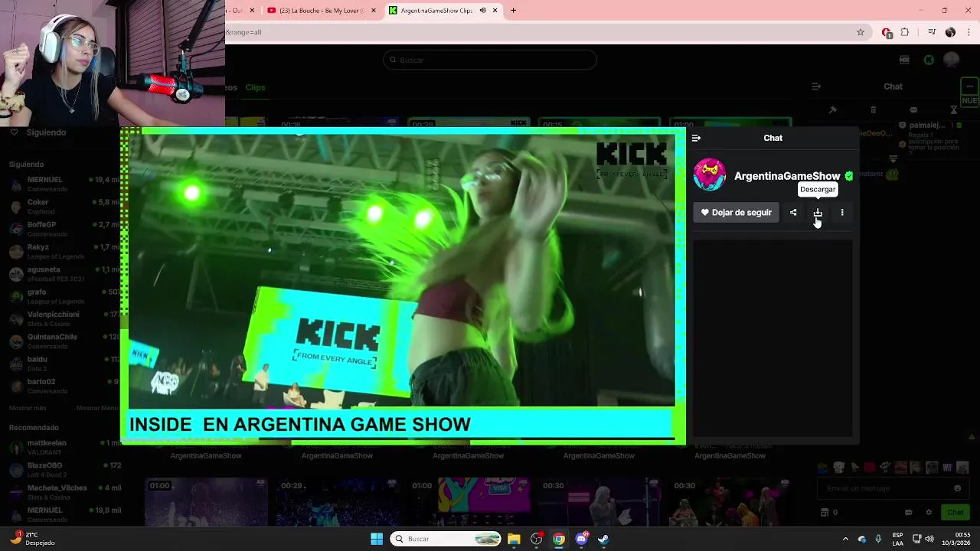The image size is (980, 551).
Task: Open Discord from taskbar
Action: coord(581,539)
